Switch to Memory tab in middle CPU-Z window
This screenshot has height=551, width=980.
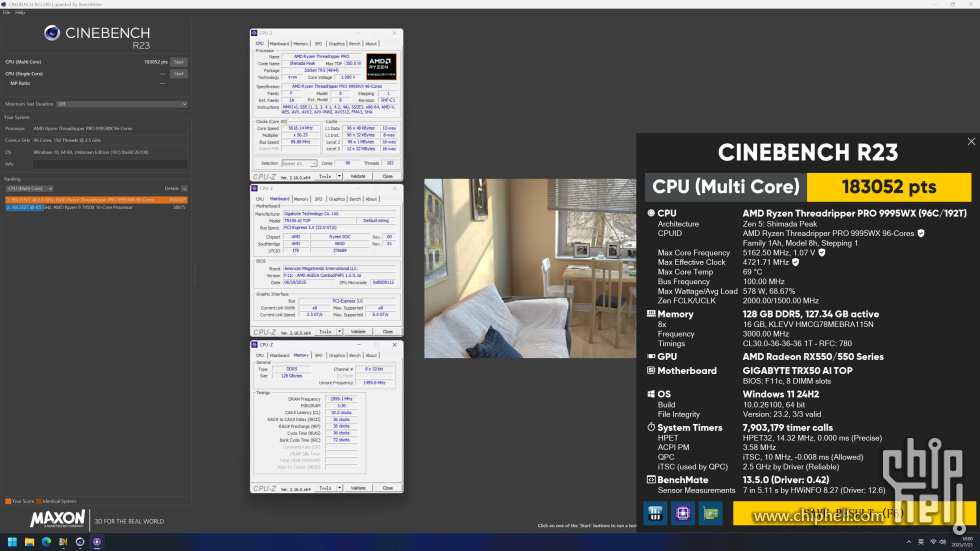301,199
